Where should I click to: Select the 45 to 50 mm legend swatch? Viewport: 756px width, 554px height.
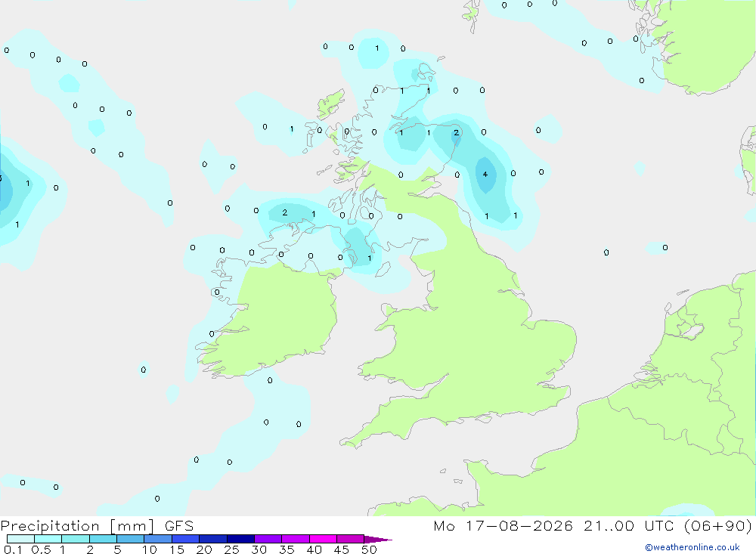[x=351, y=539]
